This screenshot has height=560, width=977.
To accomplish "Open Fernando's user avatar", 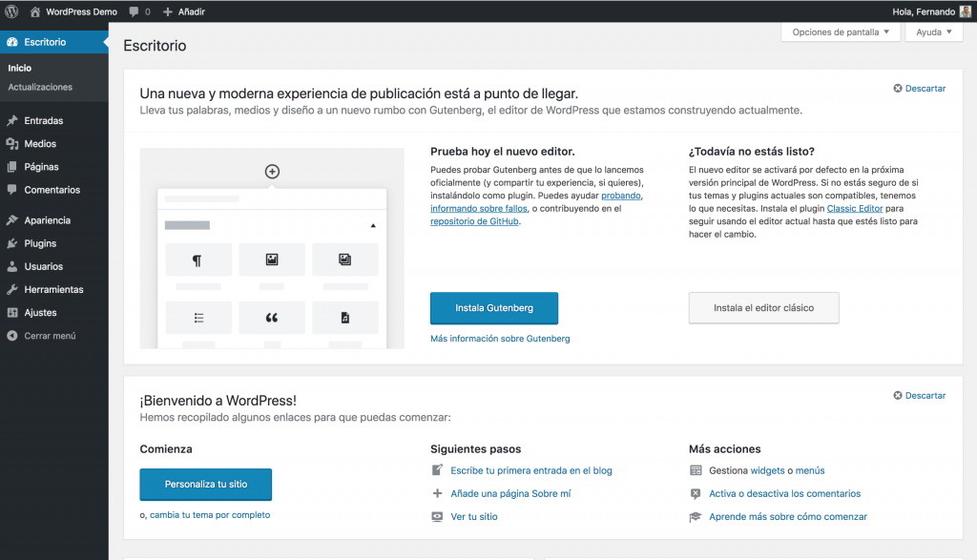I will tap(966, 11).
